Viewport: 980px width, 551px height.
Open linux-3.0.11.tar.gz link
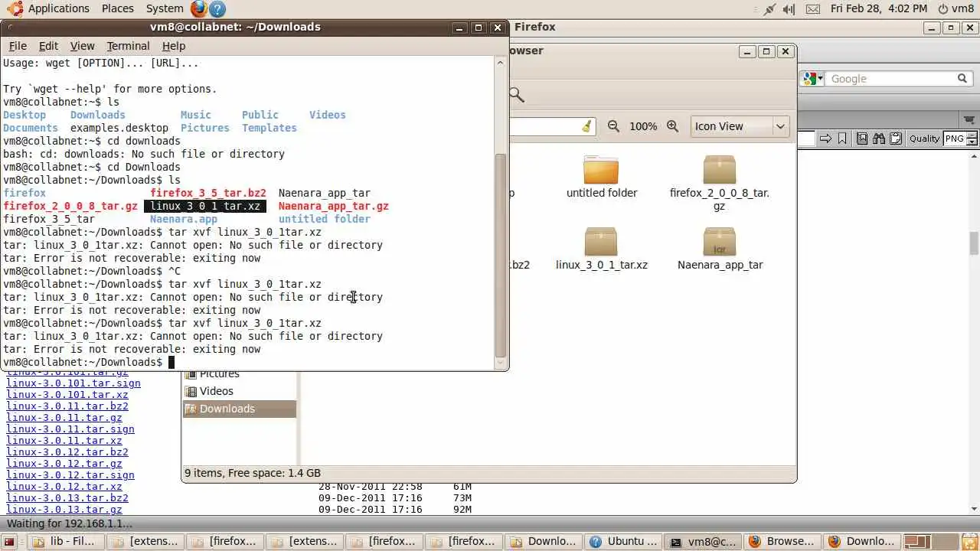coord(64,418)
